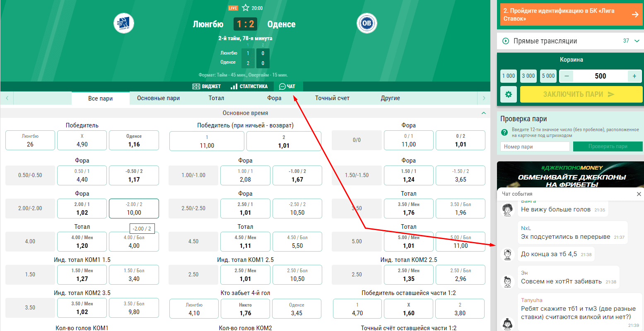The image size is (644, 331).
Task: Bet on Люнгбю to win at 26
Action: (30, 140)
